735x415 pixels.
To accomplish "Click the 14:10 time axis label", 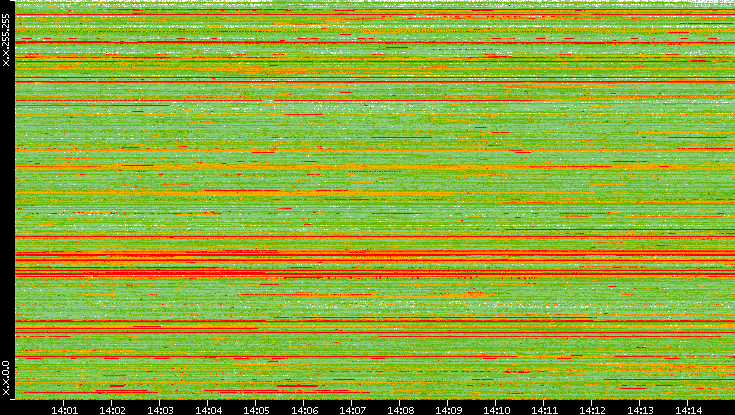I will pyautogui.click(x=496, y=411).
